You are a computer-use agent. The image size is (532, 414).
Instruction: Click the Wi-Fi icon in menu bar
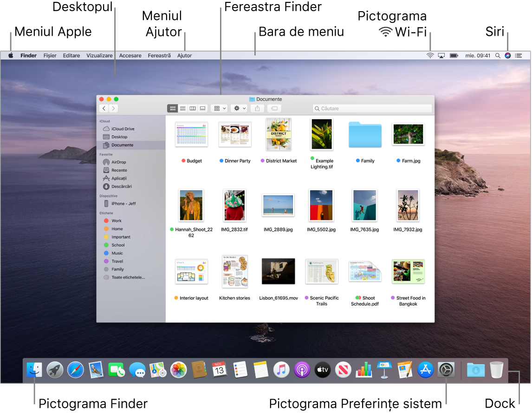pyautogui.click(x=429, y=55)
